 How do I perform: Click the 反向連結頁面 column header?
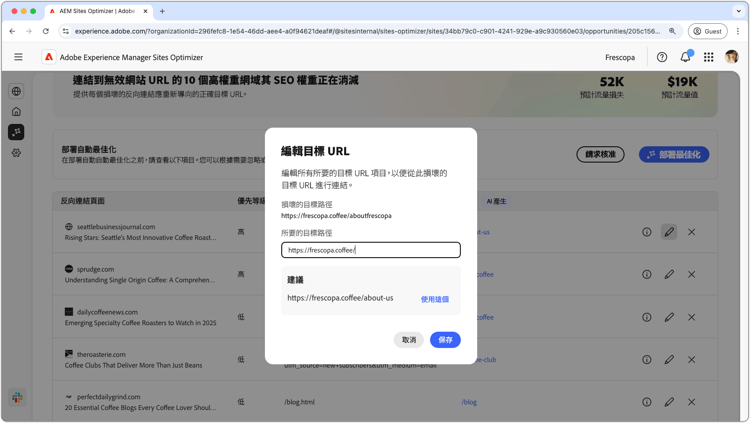pos(82,201)
